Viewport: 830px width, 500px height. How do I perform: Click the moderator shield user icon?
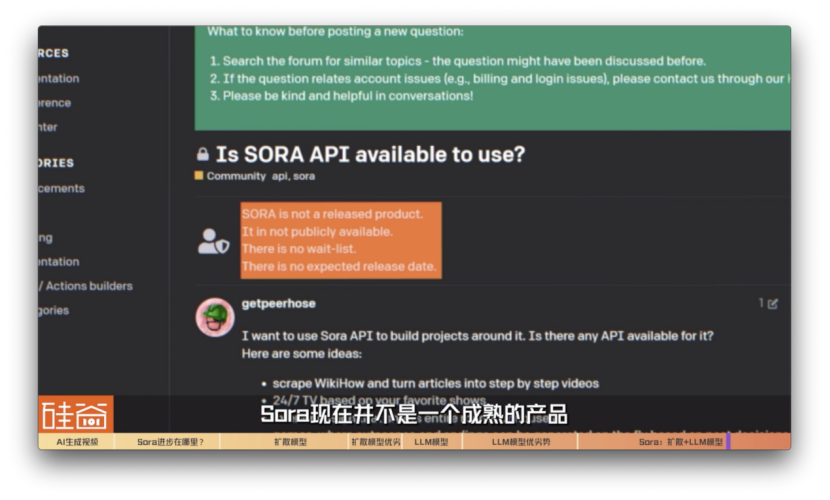(x=213, y=241)
